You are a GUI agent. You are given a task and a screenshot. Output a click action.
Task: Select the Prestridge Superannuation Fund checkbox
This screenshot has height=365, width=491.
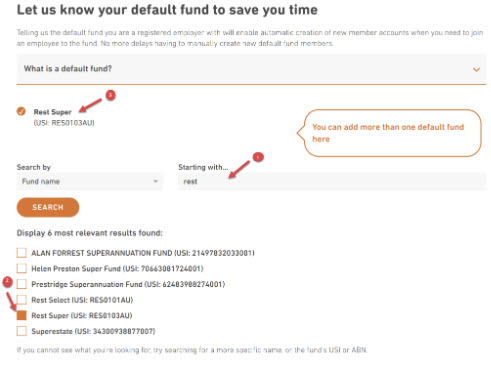click(22, 284)
